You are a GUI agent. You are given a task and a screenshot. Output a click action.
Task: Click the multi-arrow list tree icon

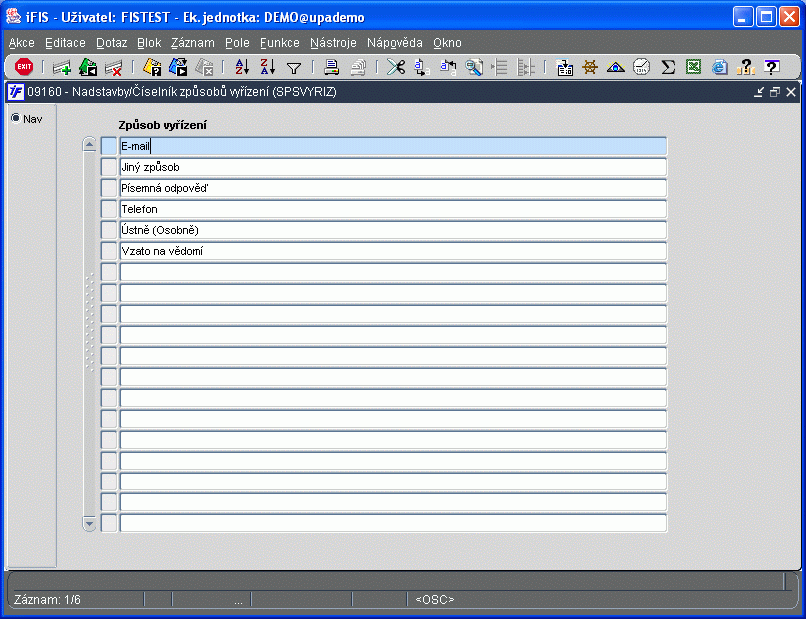click(x=525, y=67)
